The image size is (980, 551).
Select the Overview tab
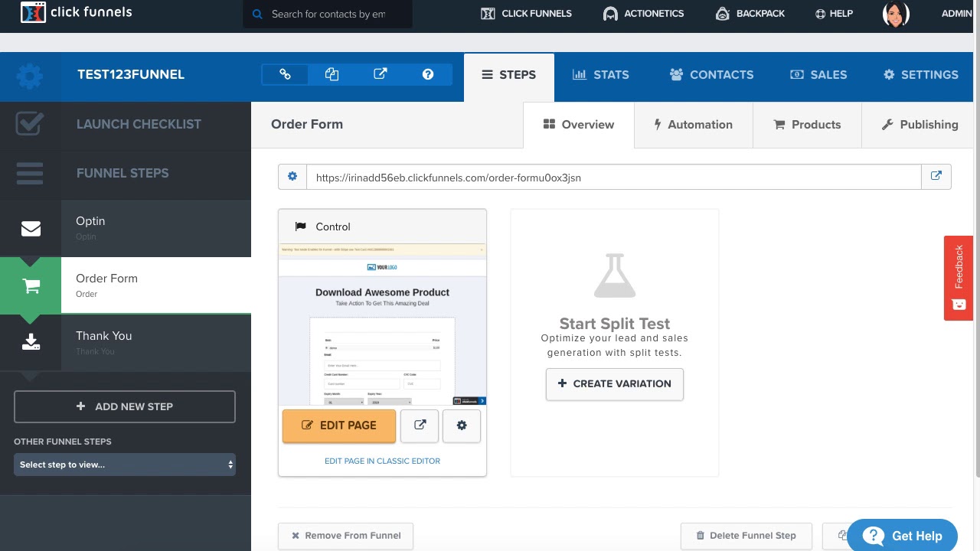click(x=579, y=125)
